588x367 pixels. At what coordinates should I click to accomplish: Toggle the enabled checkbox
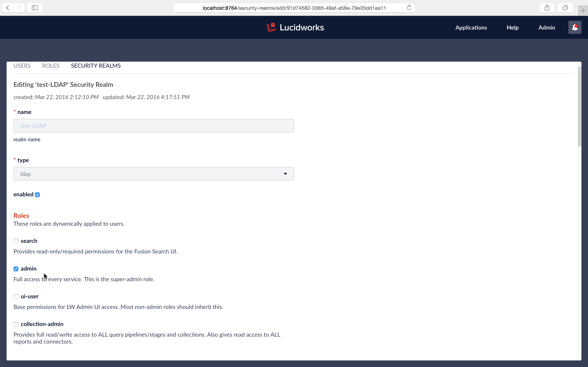(x=37, y=195)
